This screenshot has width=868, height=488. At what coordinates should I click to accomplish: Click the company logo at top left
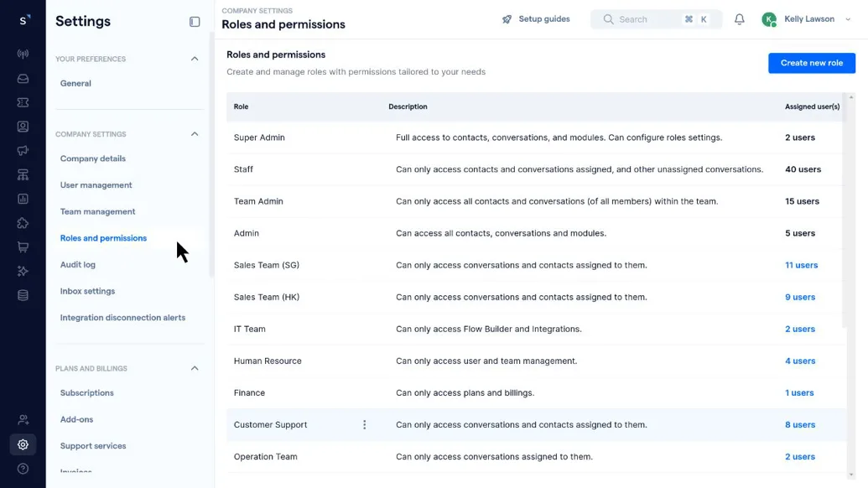23,20
